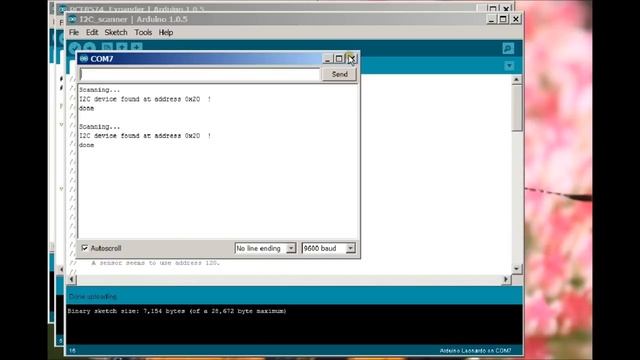Click the 'Arduino Leonardo on COM7' status label
The width and height of the screenshot is (640, 360).
click(476, 351)
